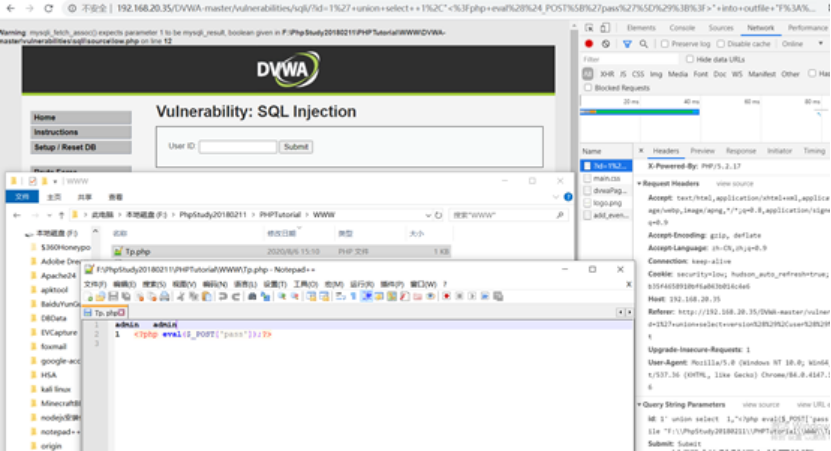Open DevTools network search magnifier
Image resolution: width=831 pixels, height=451 pixels.
643,44
